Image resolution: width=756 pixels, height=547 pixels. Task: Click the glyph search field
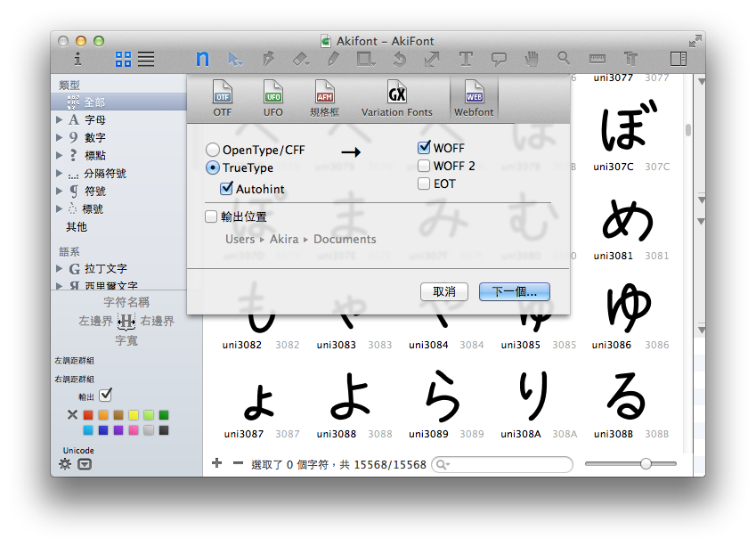502,464
